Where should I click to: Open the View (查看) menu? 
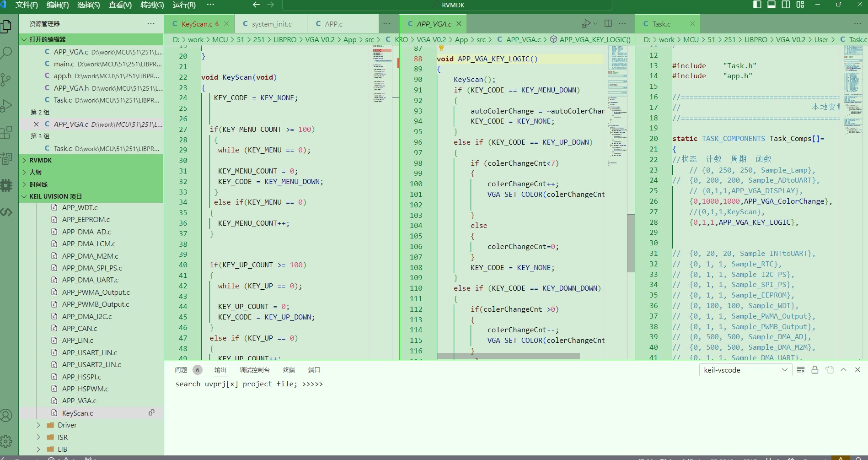click(x=120, y=5)
